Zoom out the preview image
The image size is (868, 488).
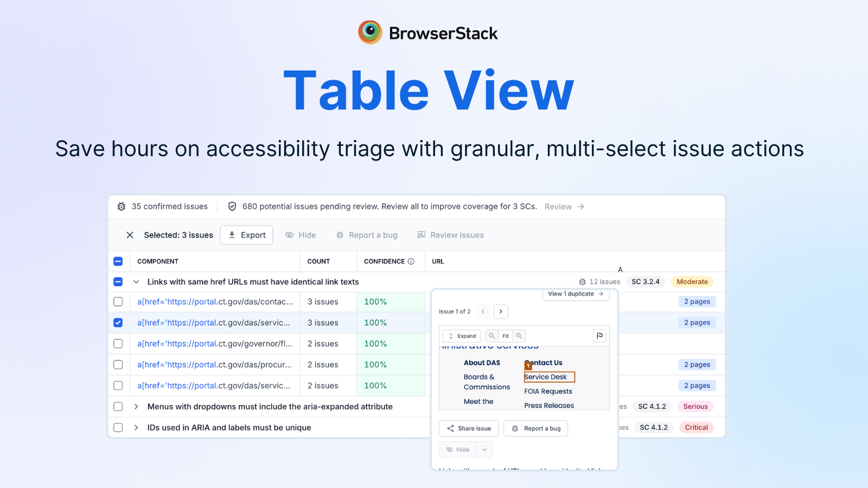pos(492,336)
